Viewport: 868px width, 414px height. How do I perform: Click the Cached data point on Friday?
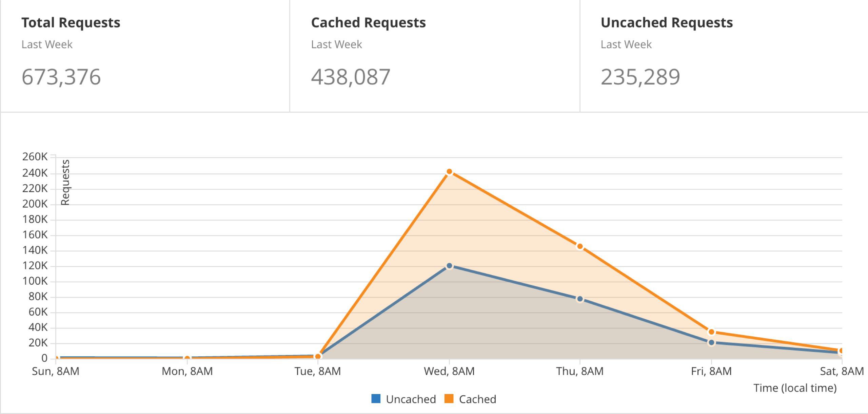[x=711, y=332]
